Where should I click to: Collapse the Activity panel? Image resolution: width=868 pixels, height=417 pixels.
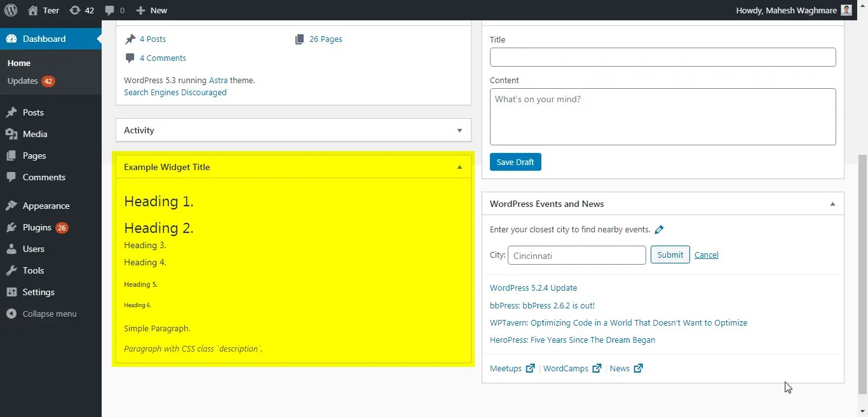click(459, 130)
